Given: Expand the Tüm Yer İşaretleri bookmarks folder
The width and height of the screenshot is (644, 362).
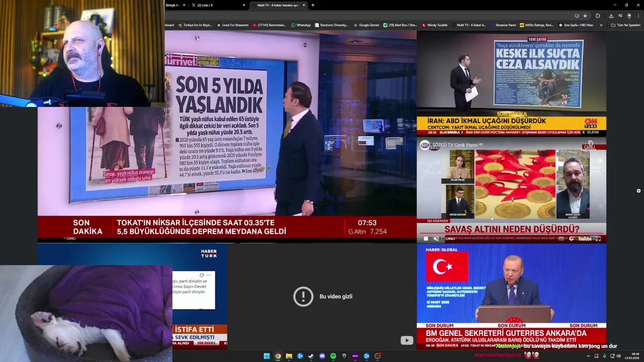Looking at the screenshot, I should (x=626, y=25).
